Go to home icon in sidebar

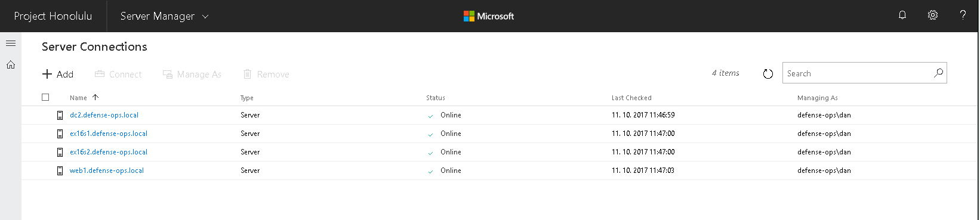[x=11, y=64]
